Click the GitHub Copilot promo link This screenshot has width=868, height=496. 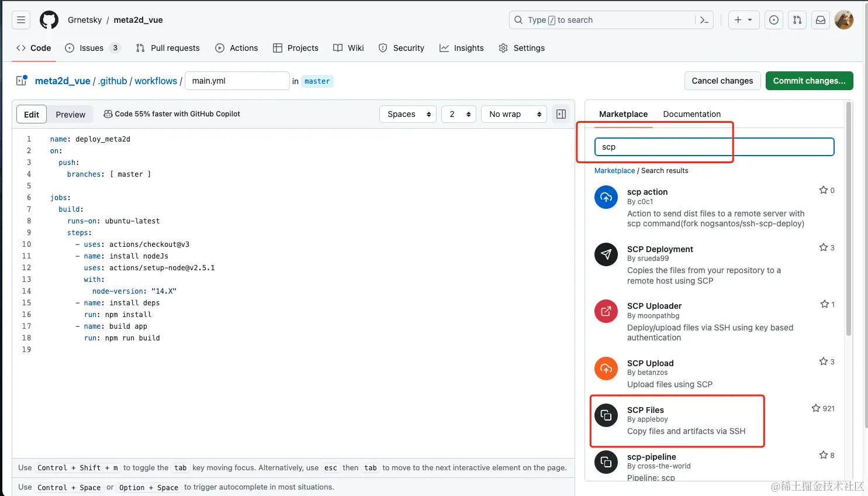pos(172,114)
